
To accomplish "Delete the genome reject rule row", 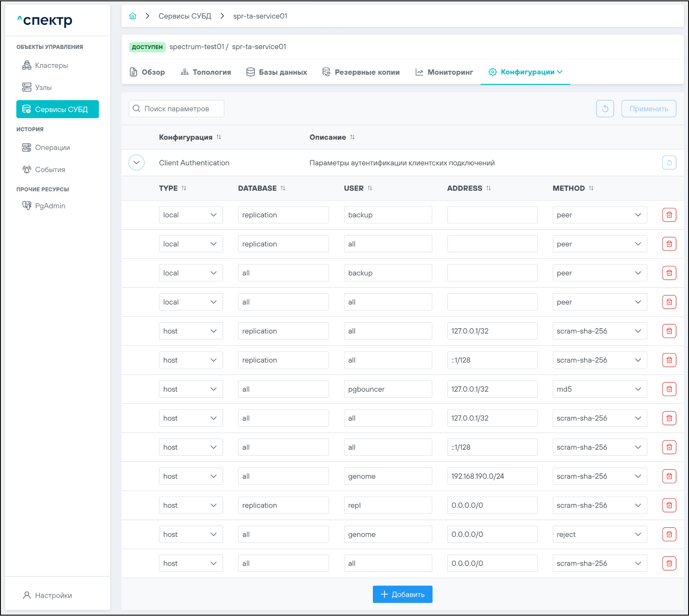I will pyautogui.click(x=669, y=534).
